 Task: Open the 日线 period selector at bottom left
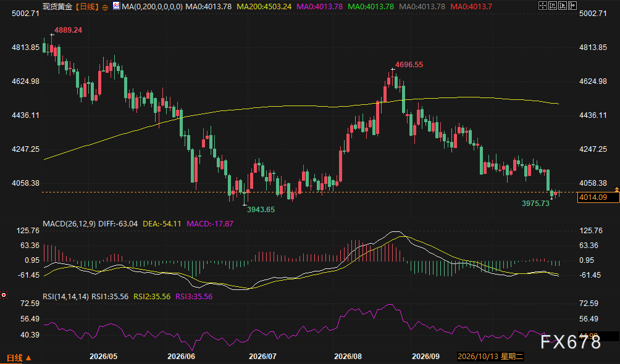point(19,358)
